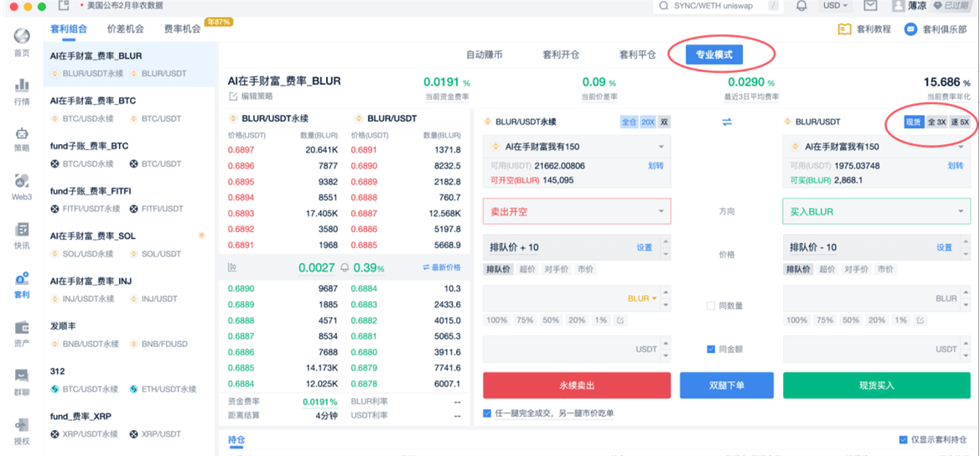This screenshot has width=980, height=456.
Task: Open BLUR unit dropdown in left quantity field
Action: pos(642,298)
